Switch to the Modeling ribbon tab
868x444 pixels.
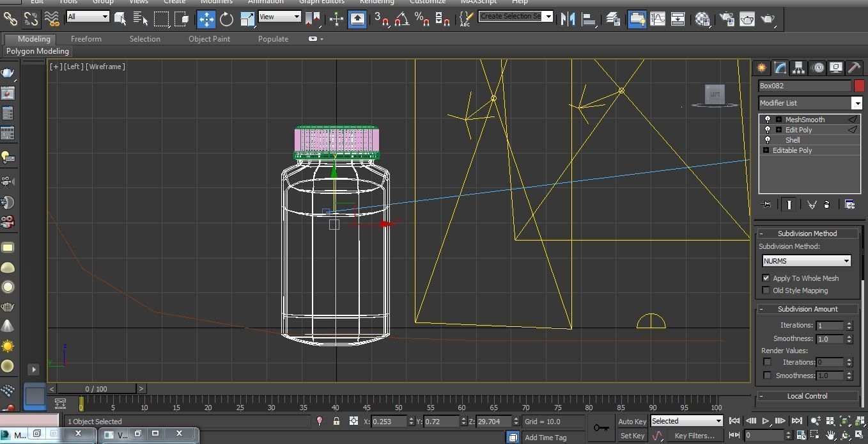[34, 39]
